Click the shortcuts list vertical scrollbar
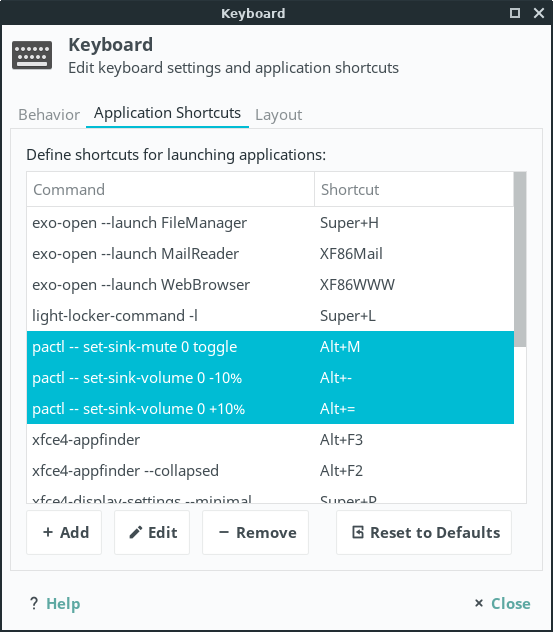This screenshot has width=553, height=632. [520, 260]
